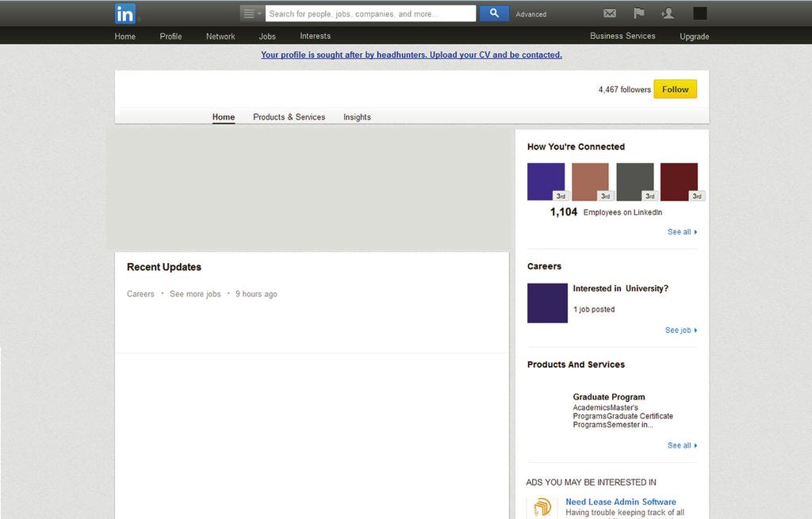Click the lease software ad icon
This screenshot has height=519, width=812.
click(x=542, y=507)
